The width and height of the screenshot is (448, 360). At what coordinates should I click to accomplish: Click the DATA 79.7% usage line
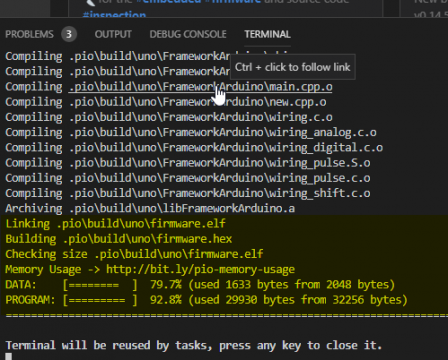click(200, 285)
